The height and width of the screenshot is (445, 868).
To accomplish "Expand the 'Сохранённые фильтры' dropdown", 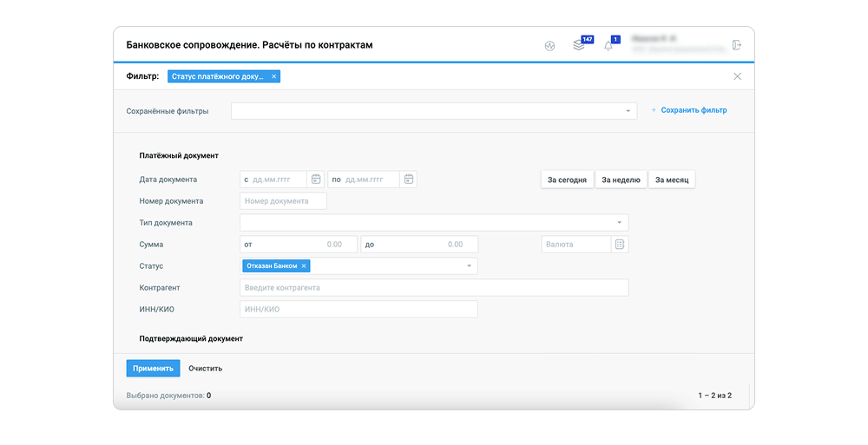I will point(628,111).
